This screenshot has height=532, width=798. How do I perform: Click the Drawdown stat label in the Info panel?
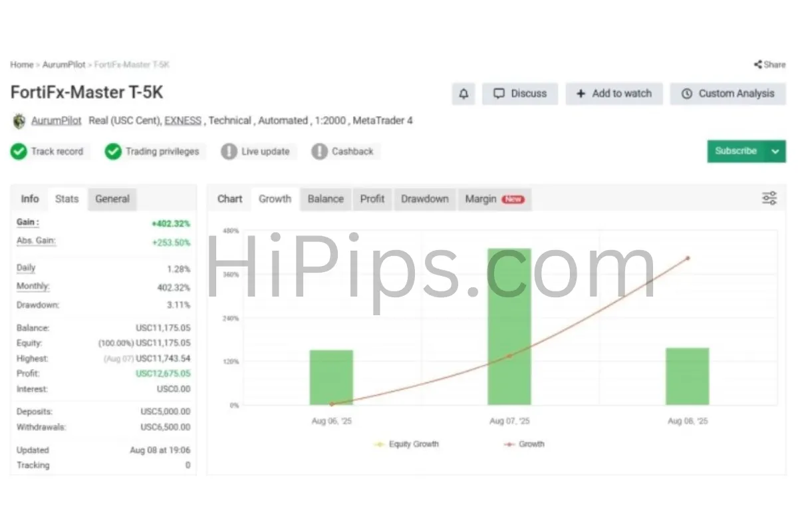pos(38,305)
